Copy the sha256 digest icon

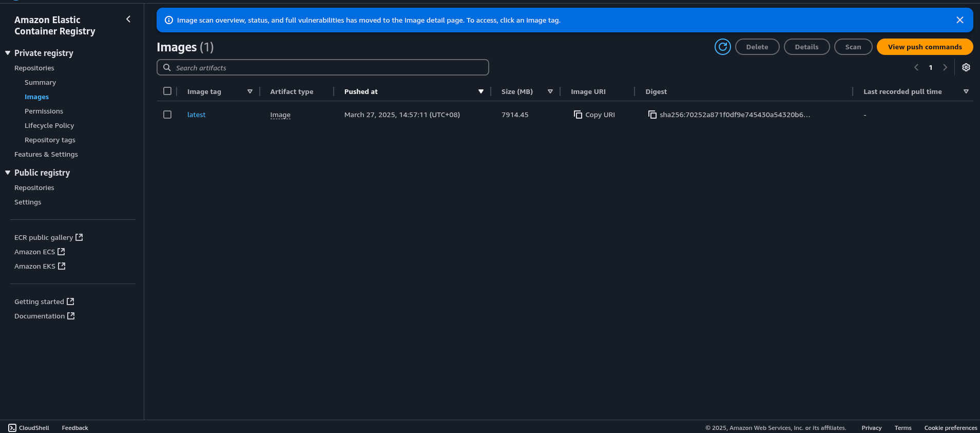point(652,115)
